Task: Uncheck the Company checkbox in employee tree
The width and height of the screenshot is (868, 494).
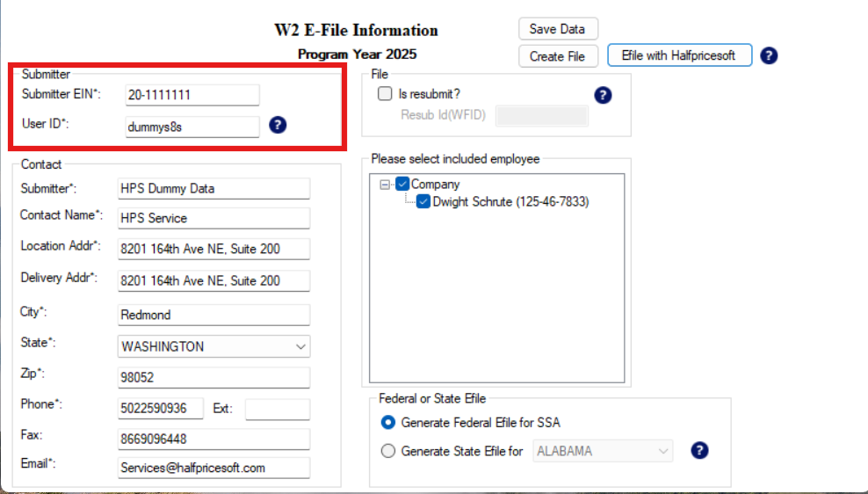Action: 402,185
